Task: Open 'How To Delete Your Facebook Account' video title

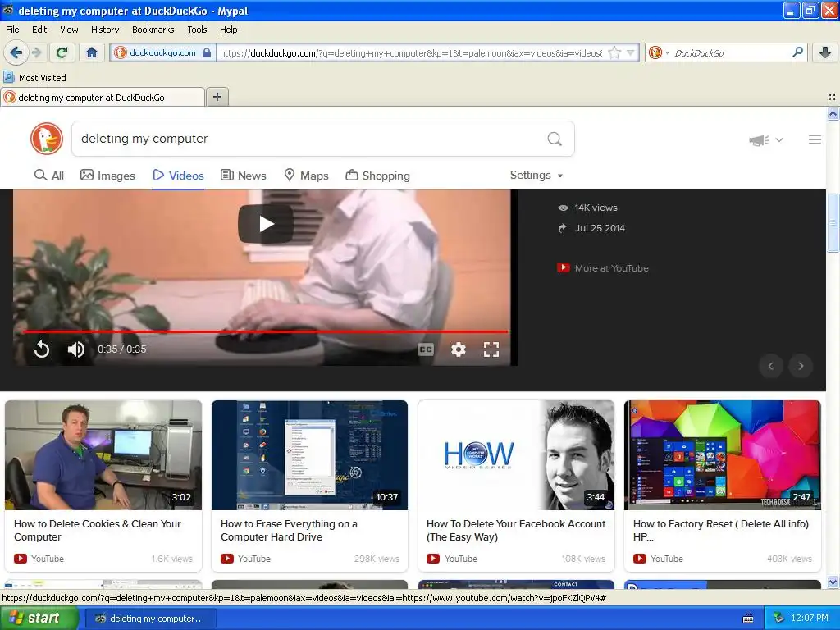Action: (516, 531)
